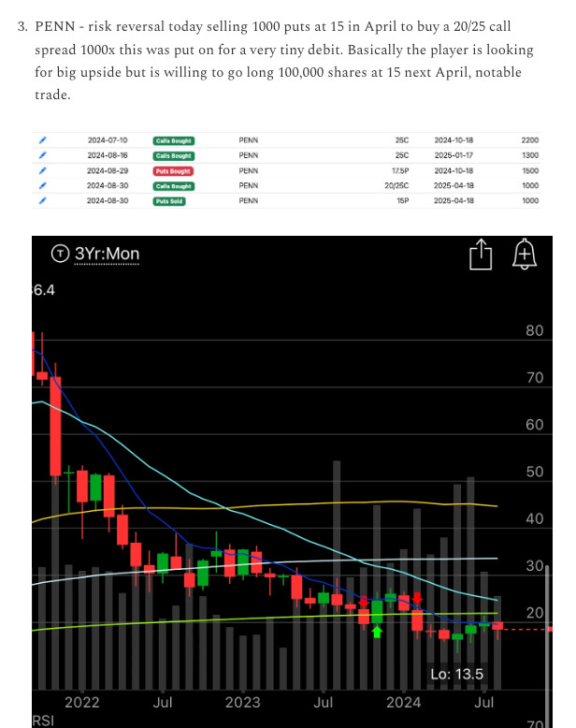
Task: Click the Calls Bought badge on the 20/25C row
Action: [173, 186]
